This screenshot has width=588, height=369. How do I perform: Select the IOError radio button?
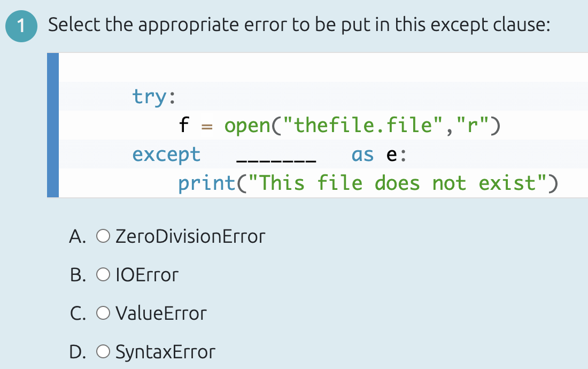coord(103,274)
